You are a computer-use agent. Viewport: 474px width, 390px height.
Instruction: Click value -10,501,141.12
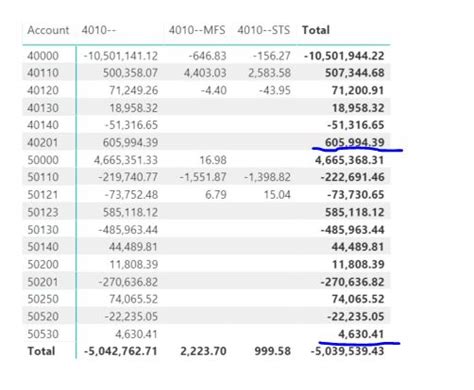[x=121, y=56]
